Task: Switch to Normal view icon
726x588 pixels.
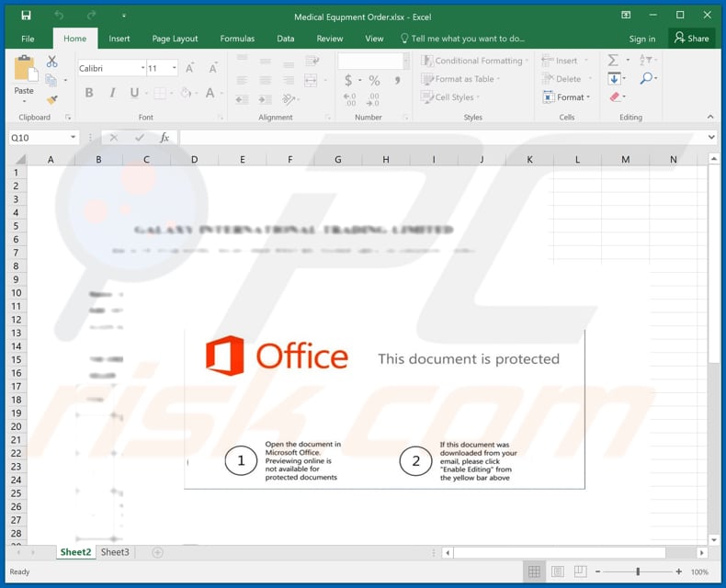Action: tap(534, 571)
